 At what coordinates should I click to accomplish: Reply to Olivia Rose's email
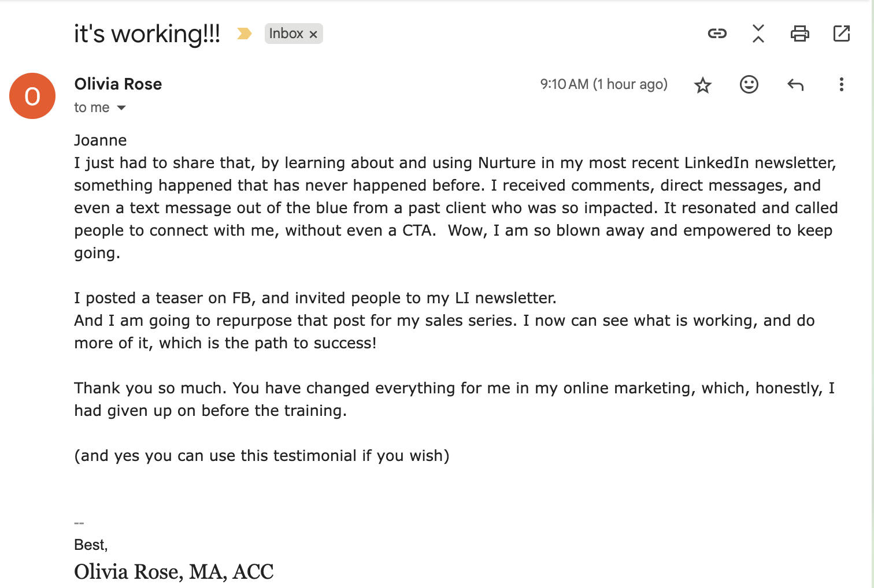pyautogui.click(x=795, y=85)
